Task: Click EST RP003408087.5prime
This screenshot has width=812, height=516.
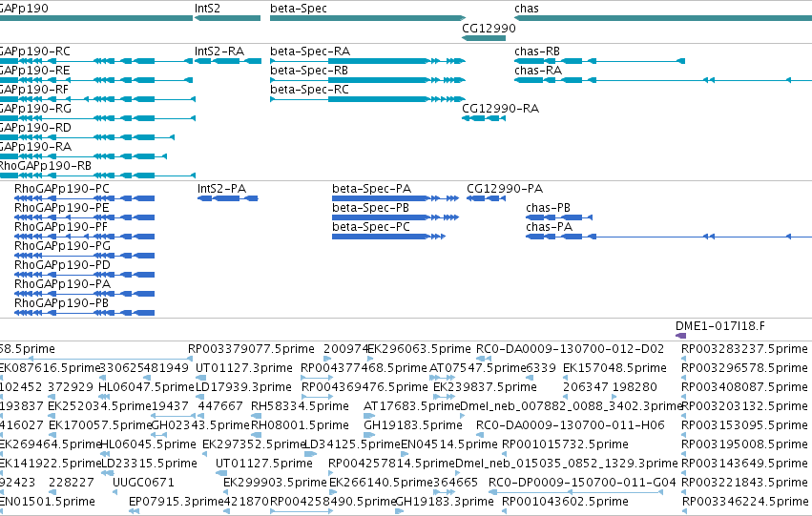Action: (x=744, y=387)
